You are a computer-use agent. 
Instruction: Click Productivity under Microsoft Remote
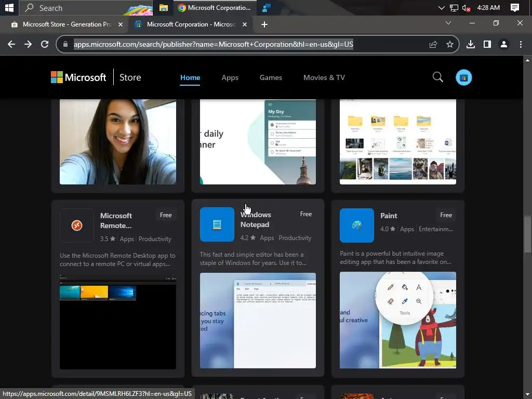(155, 239)
